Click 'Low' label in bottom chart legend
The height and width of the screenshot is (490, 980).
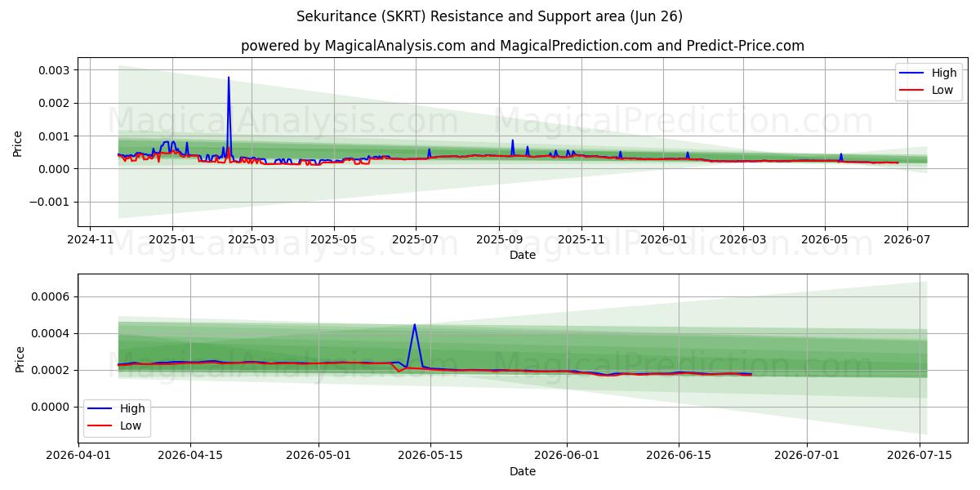pos(131,425)
